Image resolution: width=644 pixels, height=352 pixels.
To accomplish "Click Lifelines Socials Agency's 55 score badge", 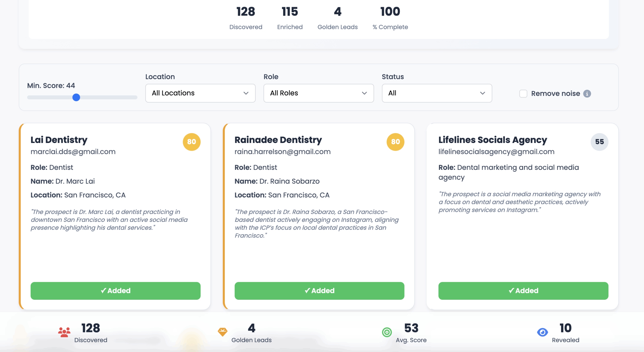I will point(599,142).
